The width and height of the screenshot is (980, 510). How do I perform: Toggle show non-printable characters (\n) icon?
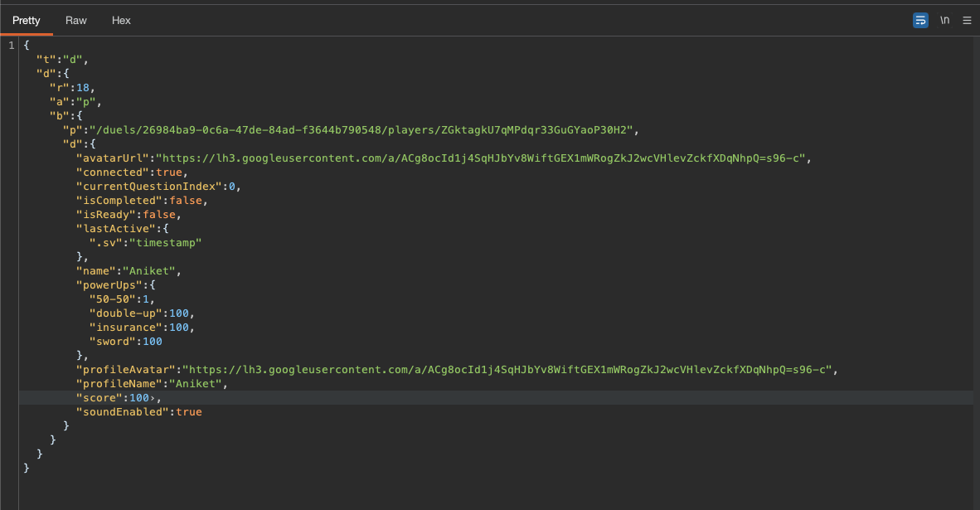(x=944, y=21)
